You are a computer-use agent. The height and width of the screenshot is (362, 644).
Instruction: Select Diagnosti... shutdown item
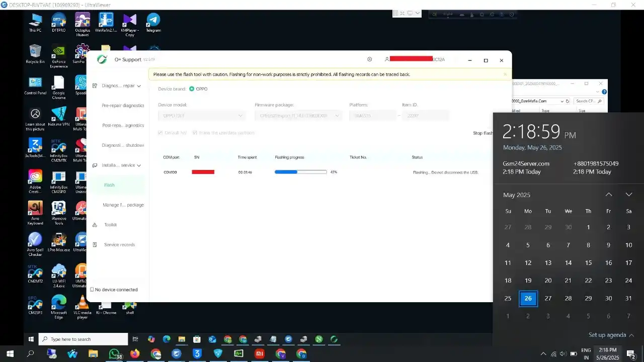(x=123, y=145)
